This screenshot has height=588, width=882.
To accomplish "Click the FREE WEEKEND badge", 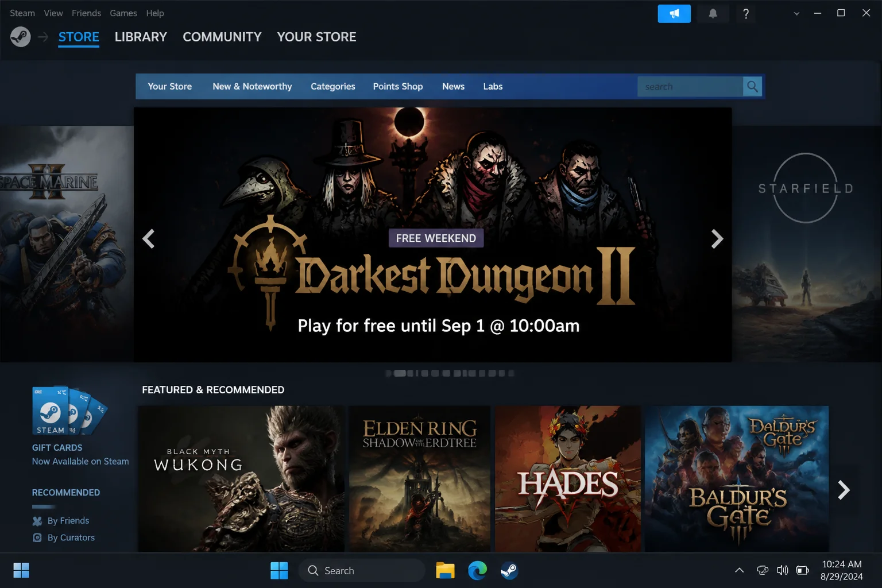I will [x=436, y=238].
